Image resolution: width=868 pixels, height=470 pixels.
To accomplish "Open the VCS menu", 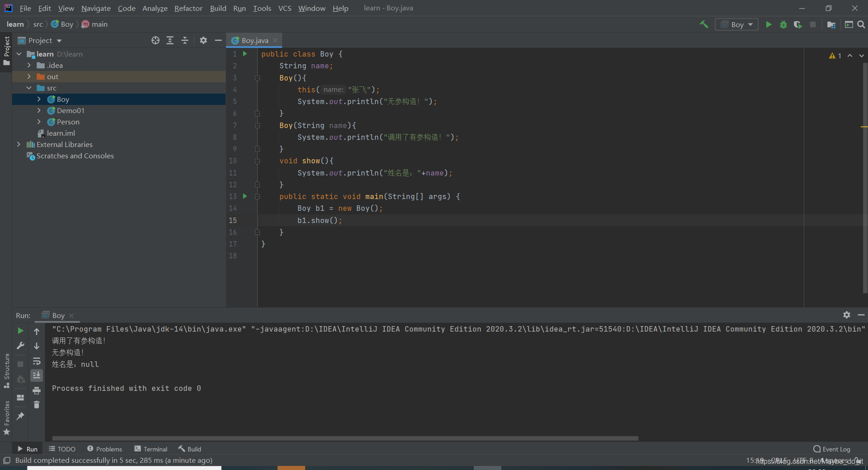I will (x=285, y=8).
